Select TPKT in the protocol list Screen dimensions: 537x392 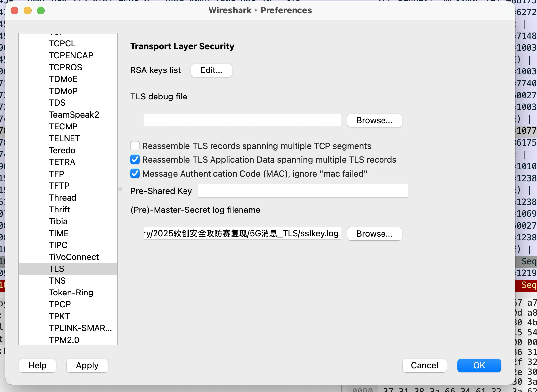pos(68,316)
